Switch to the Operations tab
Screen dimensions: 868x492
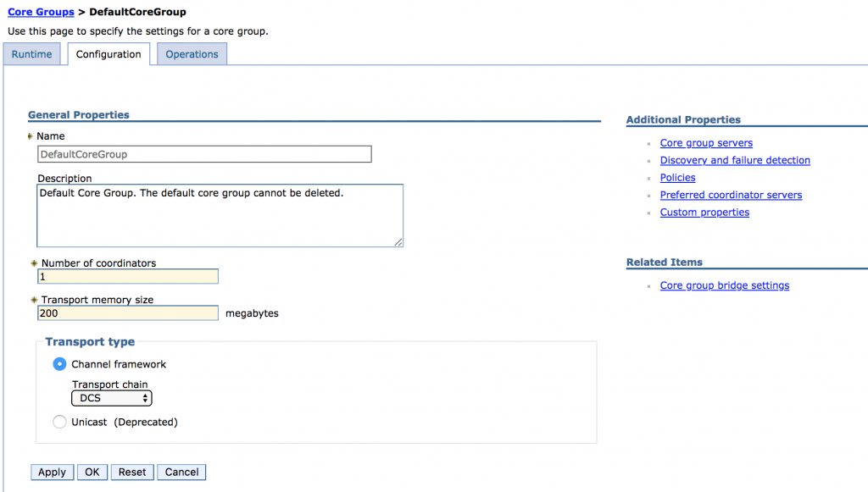coord(192,54)
